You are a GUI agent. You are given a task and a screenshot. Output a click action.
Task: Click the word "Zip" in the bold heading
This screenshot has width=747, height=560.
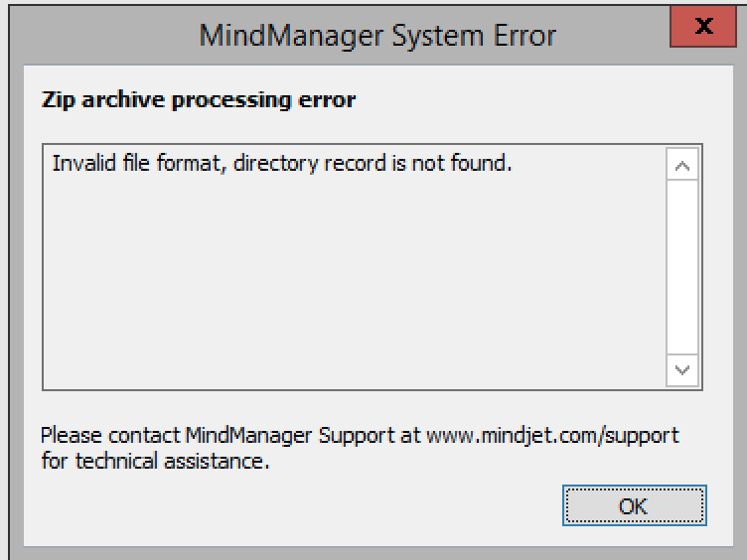click(x=55, y=100)
